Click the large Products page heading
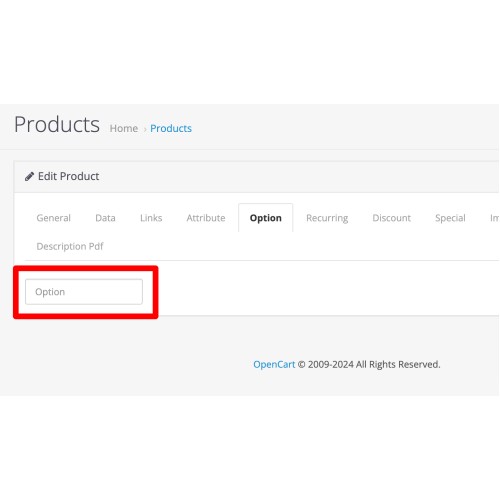The image size is (500, 500). tap(57, 124)
